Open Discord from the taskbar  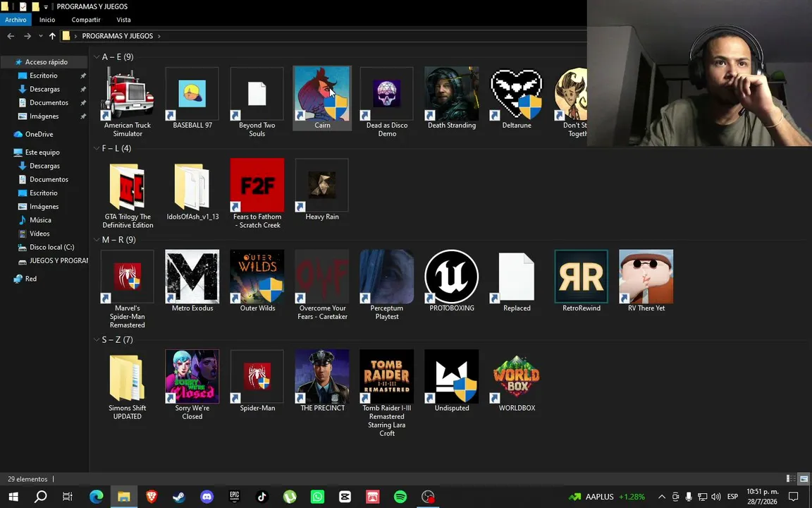[x=207, y=497]
